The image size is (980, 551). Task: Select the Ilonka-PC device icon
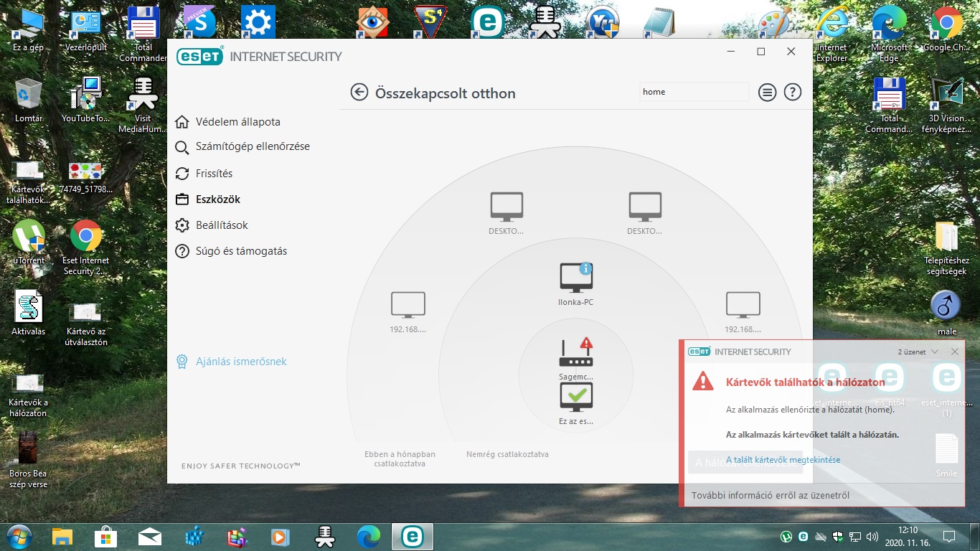click(576, 278)
